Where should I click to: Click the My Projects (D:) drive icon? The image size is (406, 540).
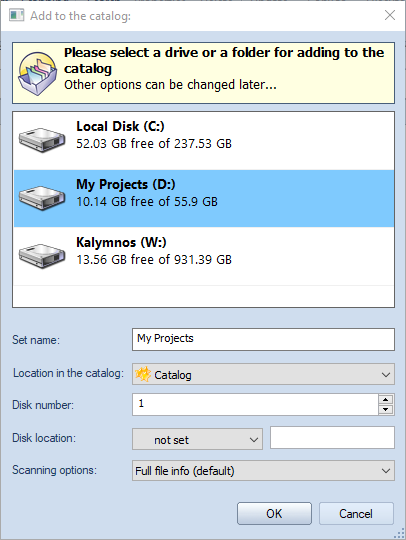(x=42, y=198)
